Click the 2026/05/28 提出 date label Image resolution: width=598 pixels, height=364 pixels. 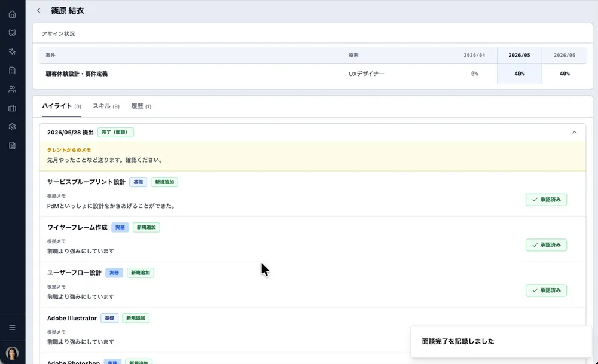[70, 132]
